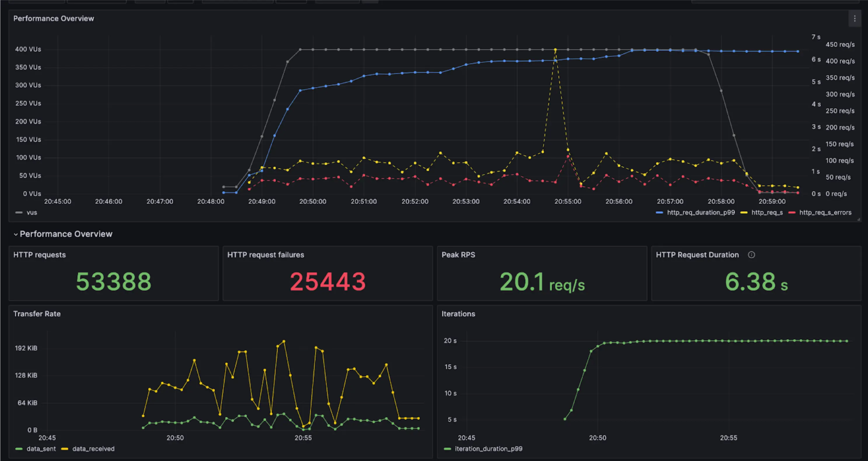Click the 5 s label in Iterations chart
This screenshot has width=868, height=461.
[x=452, y=420]
